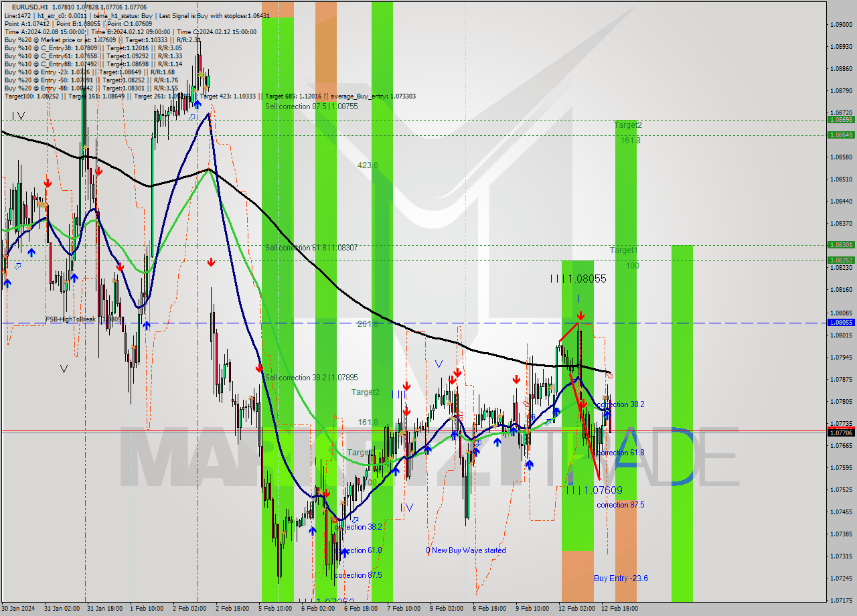Click the 'Target2' label near 1.08698 line
The image size is (857, 616).
628,125
